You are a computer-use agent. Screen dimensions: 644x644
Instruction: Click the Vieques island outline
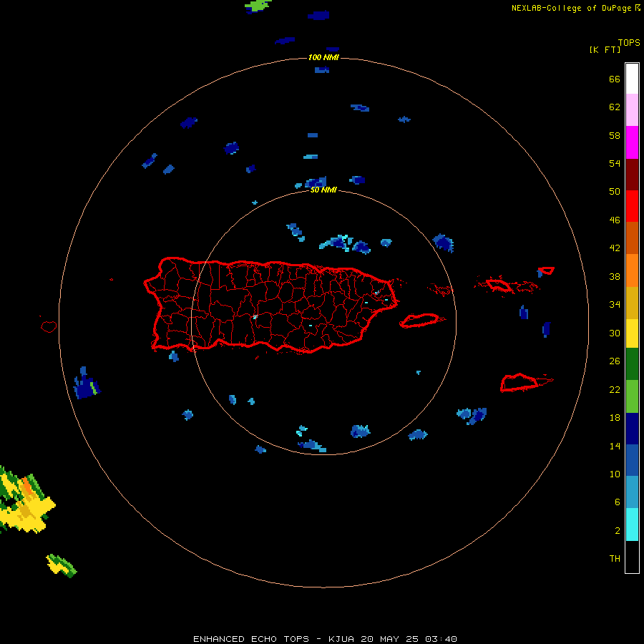422,320
